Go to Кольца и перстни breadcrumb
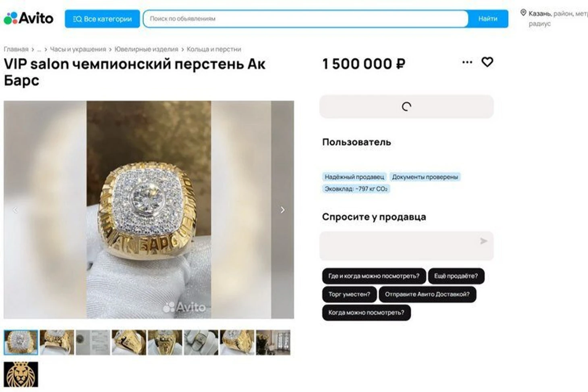Image resolution: width=588 pixels, height=392 pixels. 214,49
